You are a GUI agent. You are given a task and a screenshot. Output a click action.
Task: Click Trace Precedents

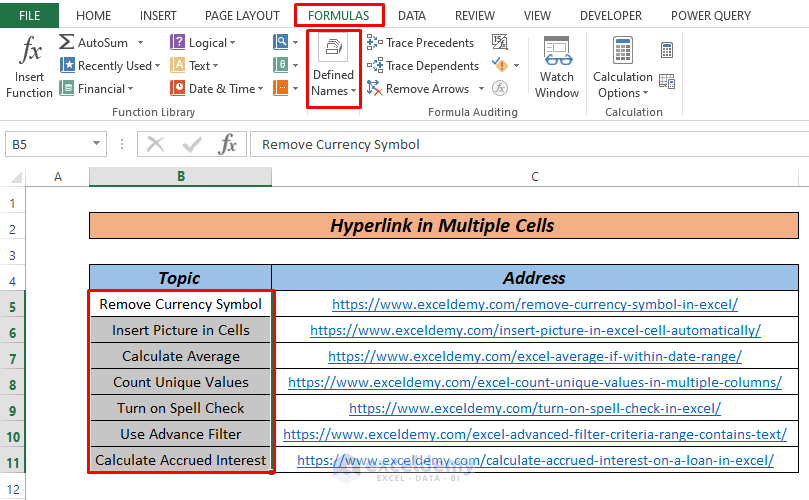[420, 42]
